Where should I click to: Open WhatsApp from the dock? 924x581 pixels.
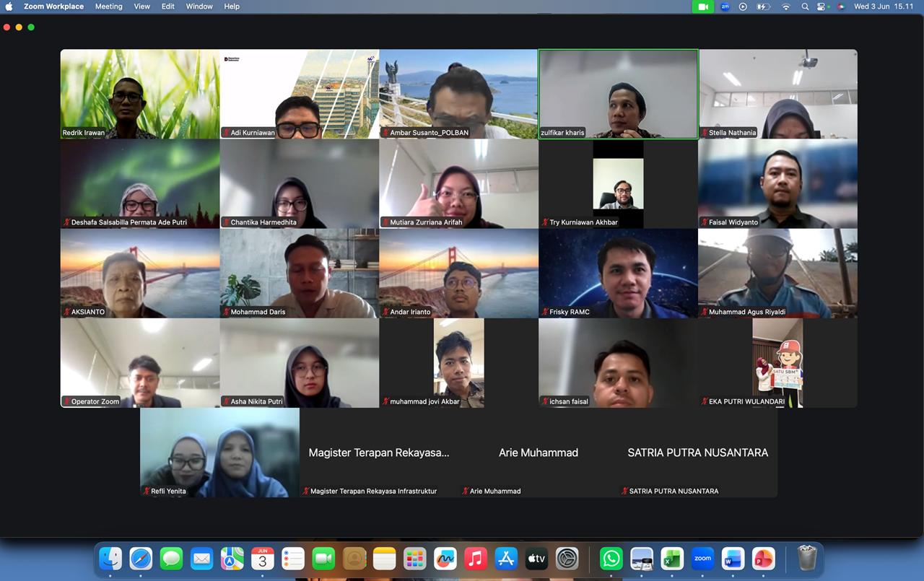611,559
